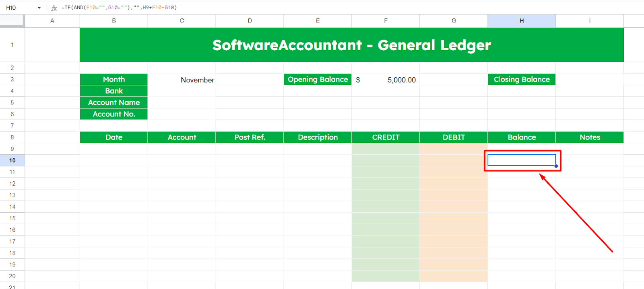Click the Opening Balance label cell

click(x=318, y=79)
